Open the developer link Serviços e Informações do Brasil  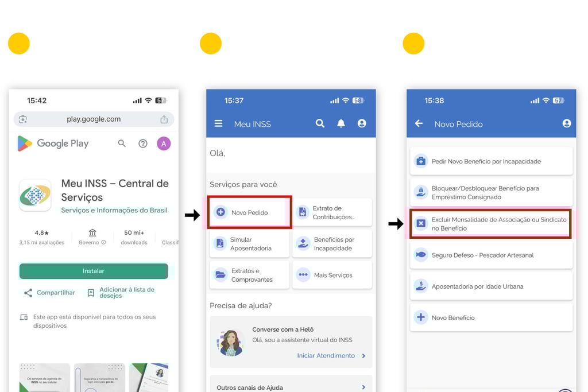point(114,210)
